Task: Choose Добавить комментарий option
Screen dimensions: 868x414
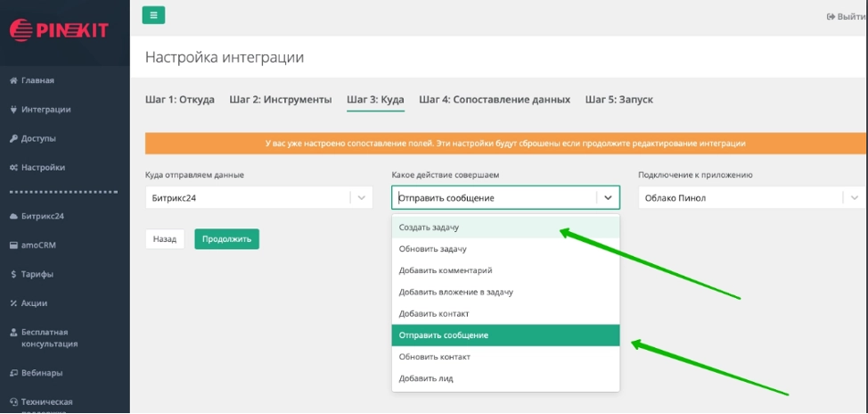Action: click(446, 270)
